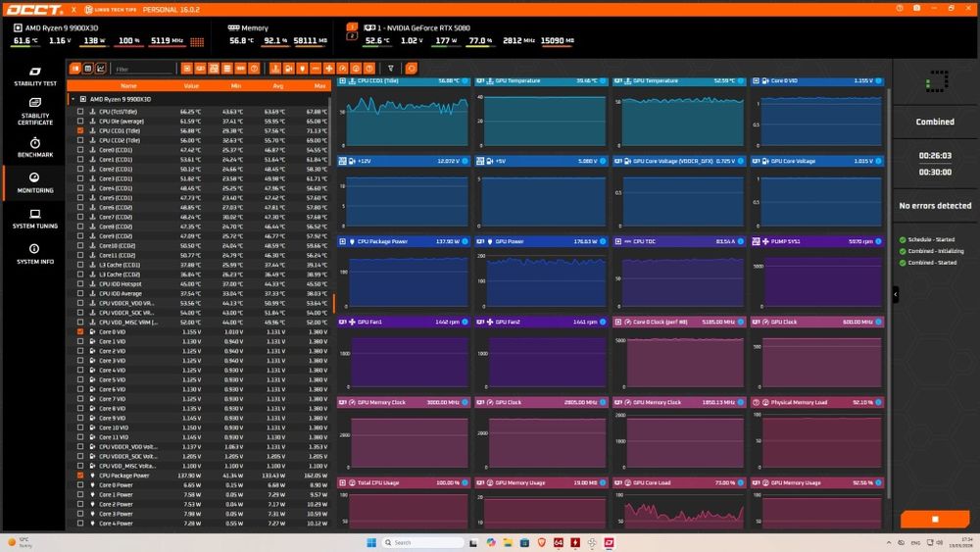Open the funnel filter options
The width and height of the screenshot is (980, 552).
point(391,68)
